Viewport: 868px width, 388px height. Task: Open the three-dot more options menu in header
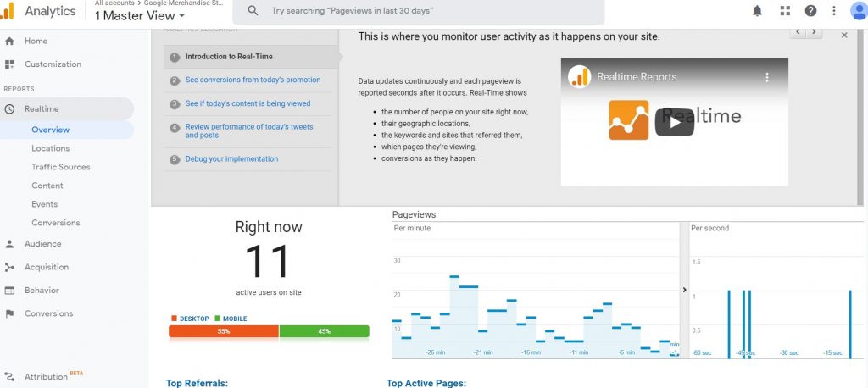[x=834, y=10]
